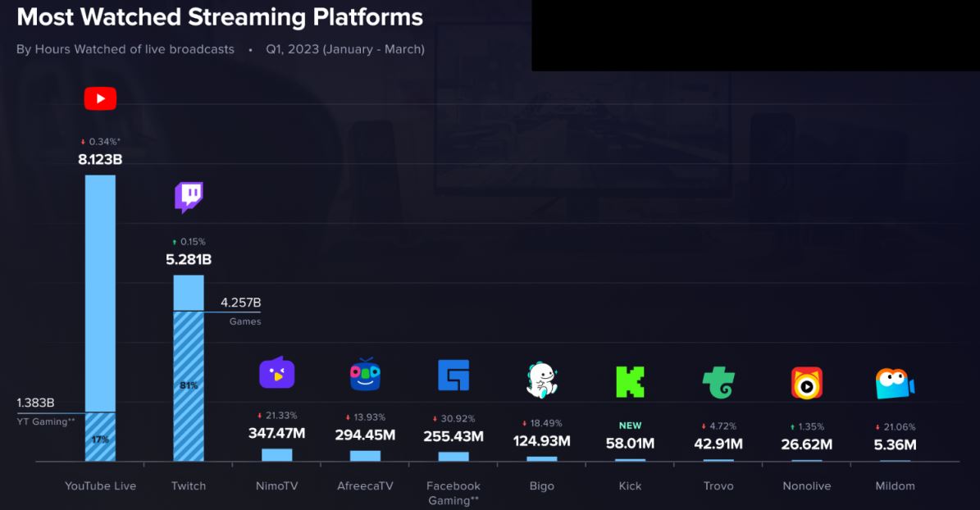
Task: Click the YouTube Live logo icon
Action: click(x=100, y=97)
